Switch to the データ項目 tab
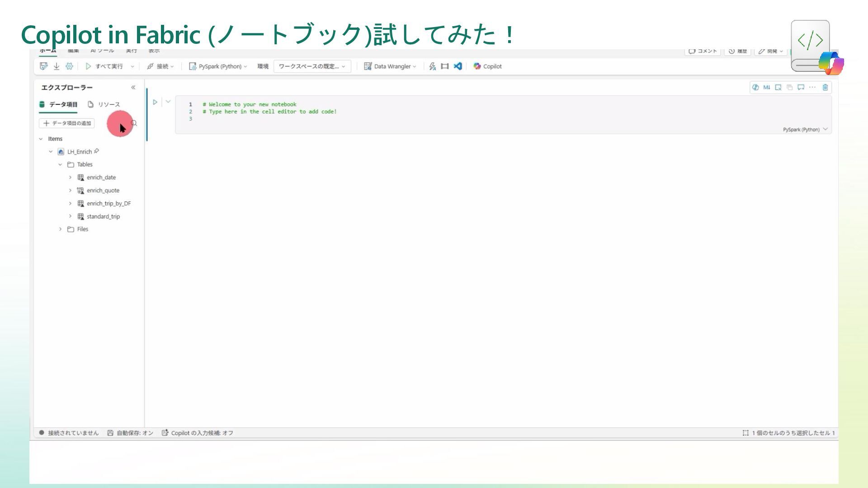This screenshot has width=868, height=488. pyautogui.click(x=58, y=104)
